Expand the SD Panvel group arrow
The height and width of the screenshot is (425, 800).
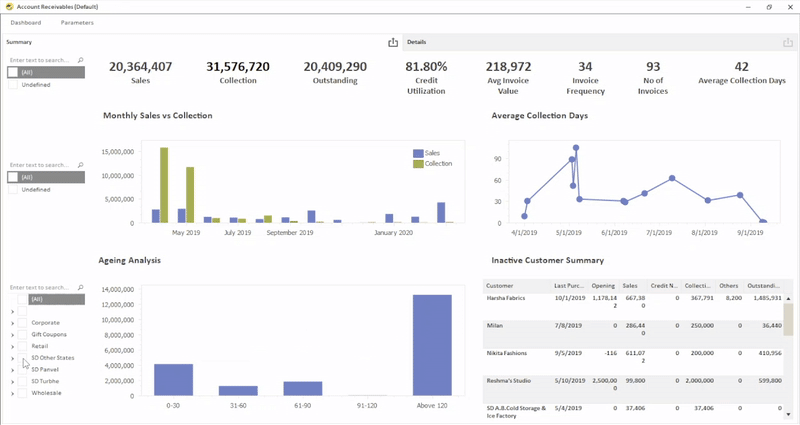coord(12,370)
